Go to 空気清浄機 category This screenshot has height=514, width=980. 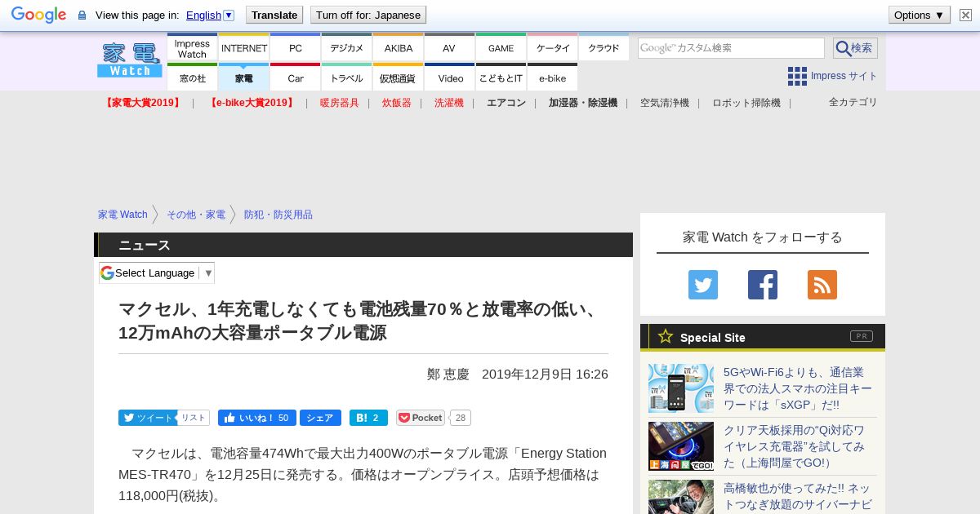(x=665, y=103)
